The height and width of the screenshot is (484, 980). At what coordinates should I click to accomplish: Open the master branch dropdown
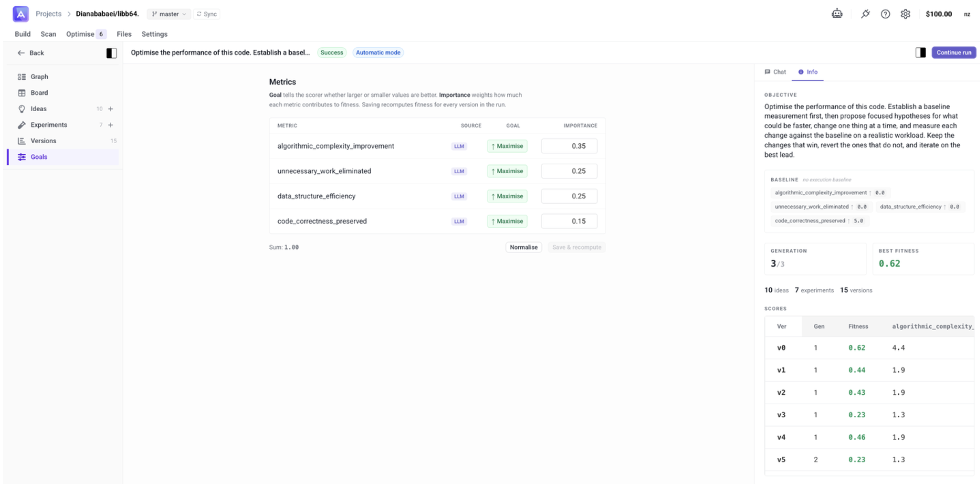tap(169, 14)
